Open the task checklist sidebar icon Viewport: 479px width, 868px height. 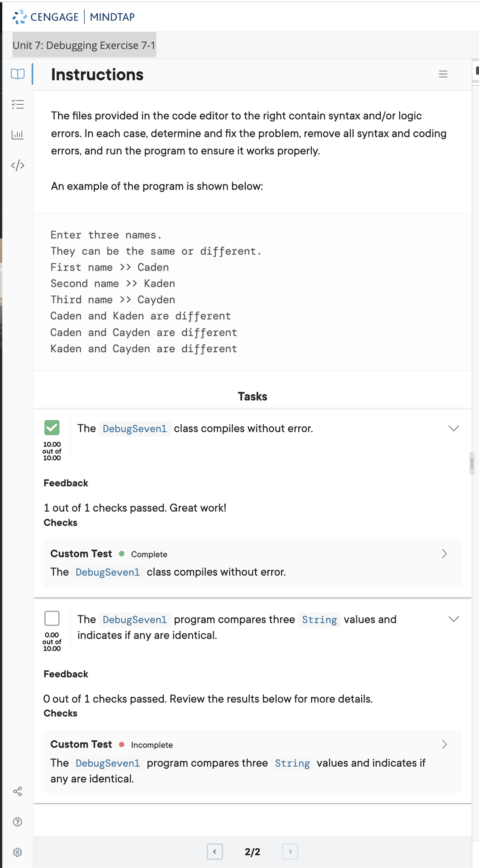pos(18,104)
